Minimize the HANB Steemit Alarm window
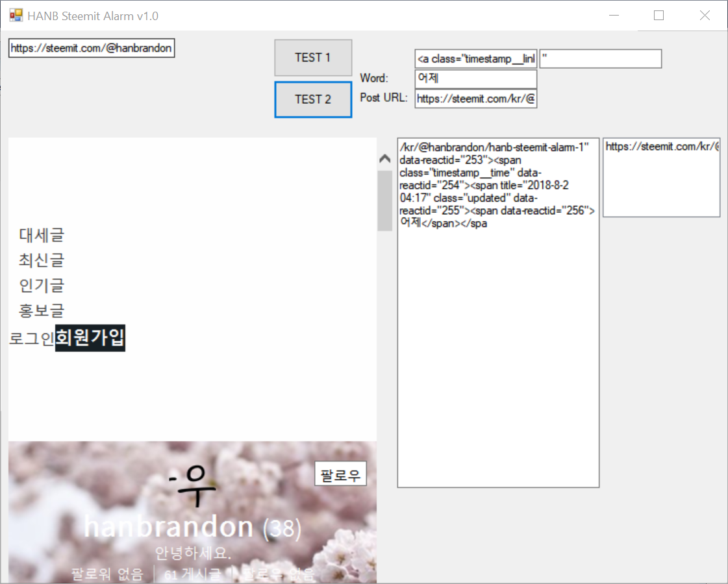Viewport: 728px width, 584px height. (x=614, y=16)
